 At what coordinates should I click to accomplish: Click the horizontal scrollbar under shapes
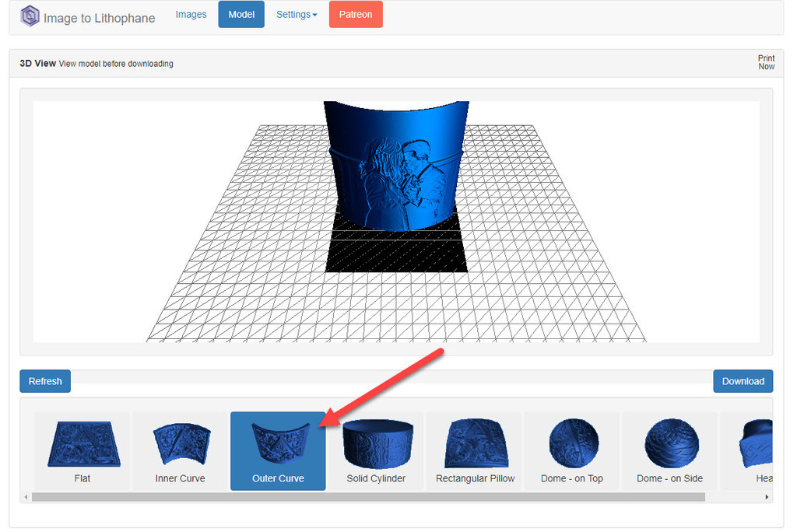tap(367, 497)
